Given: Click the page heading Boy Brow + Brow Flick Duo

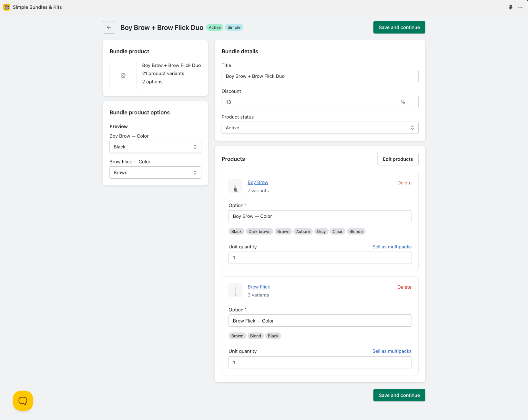Looking at the screenshot, I should click(162, 27).
